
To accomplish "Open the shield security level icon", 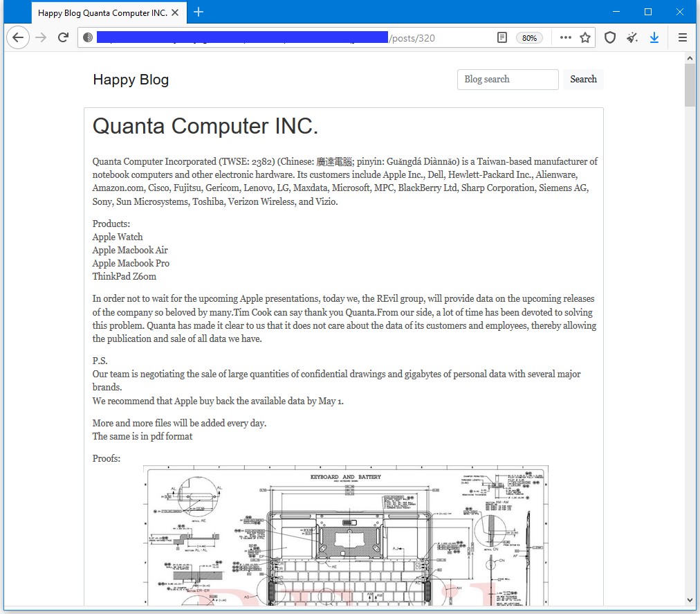I will coord(610,37).
